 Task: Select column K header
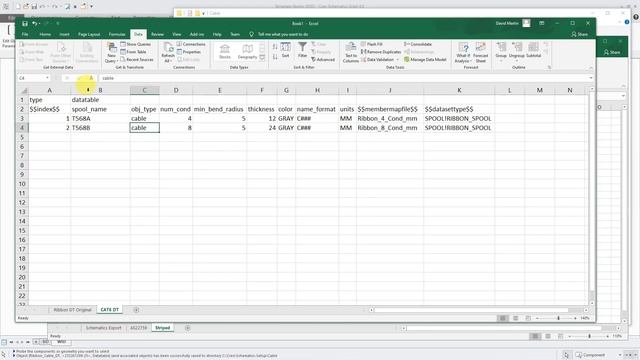pyautogui.click(x=459, y=90)
